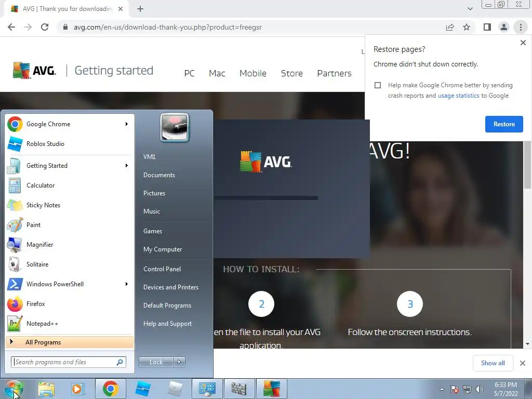Toggle Chrome side panel icon
The image size is (532, 399).
coord(487,27)
